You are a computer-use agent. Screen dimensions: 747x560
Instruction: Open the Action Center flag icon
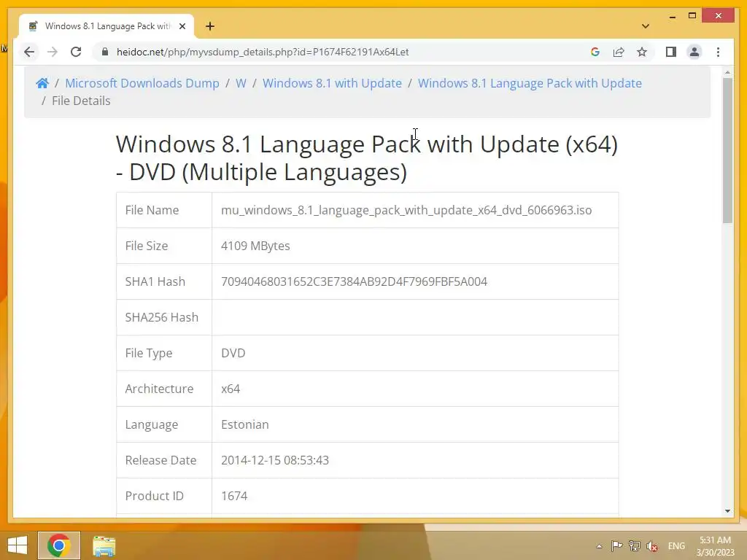(616, 546)
